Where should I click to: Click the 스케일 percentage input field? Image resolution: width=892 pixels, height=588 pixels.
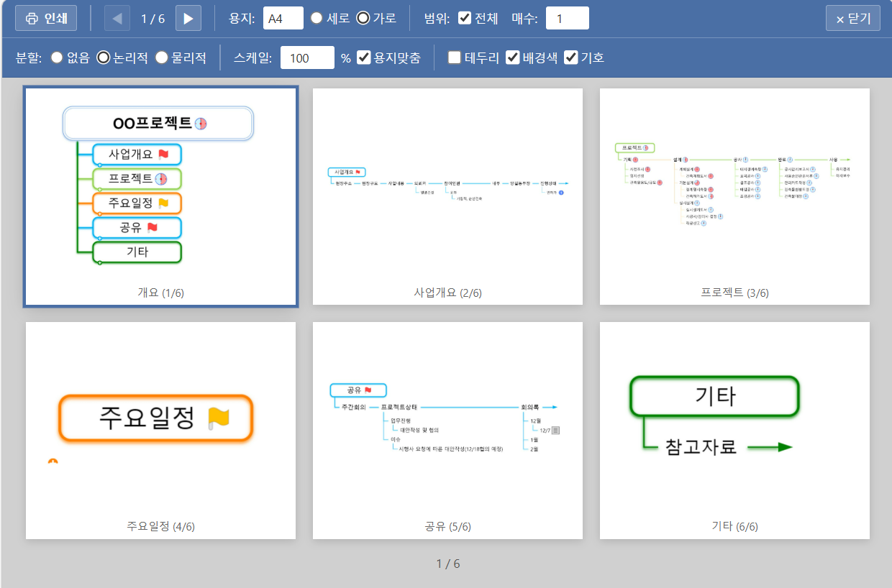[x=306, y=58]
